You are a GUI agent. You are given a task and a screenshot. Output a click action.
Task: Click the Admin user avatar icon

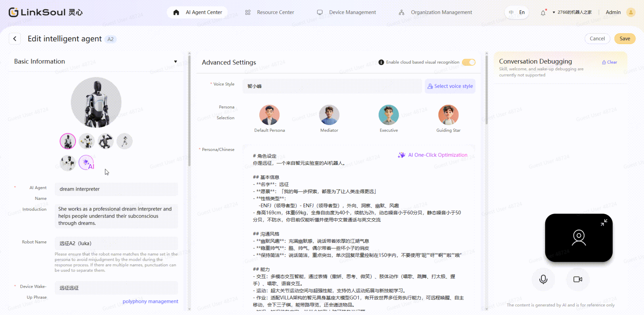(x=631, y=12)
